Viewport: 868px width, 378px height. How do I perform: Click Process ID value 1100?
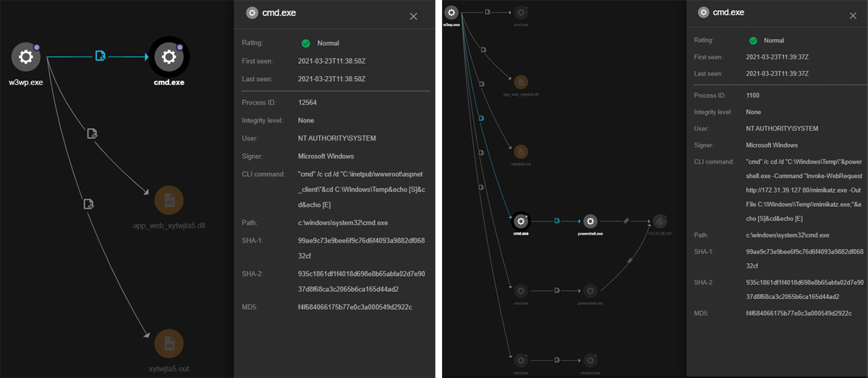pyautogui.click(x=754, y=96)
